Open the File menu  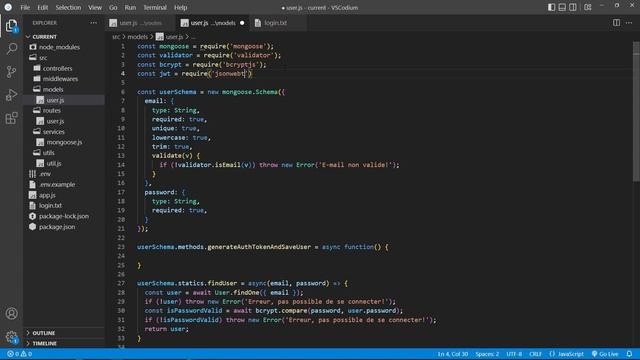25,7
